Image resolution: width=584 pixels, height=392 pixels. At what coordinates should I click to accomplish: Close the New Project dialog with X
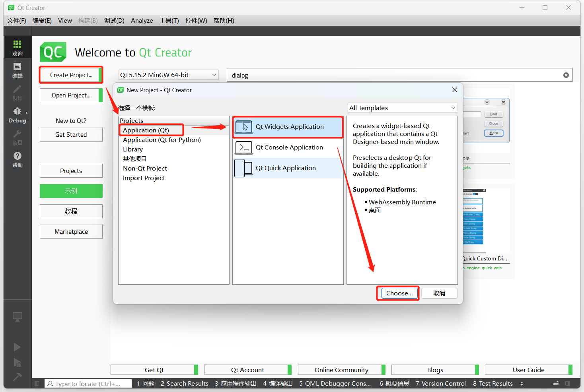pyautogui.click(x=455, y=90)
